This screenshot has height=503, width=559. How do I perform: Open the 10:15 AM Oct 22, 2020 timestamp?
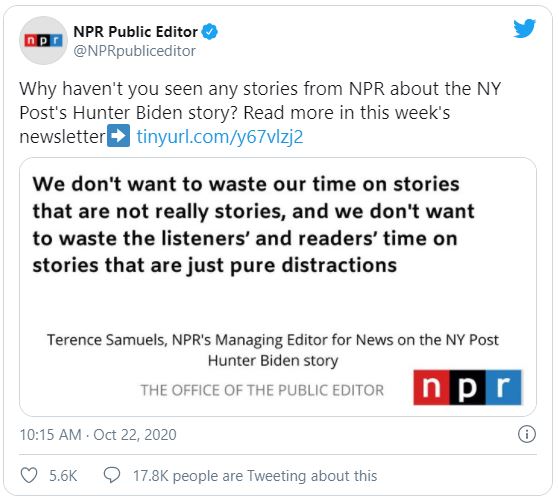click(x=98, y=435)
